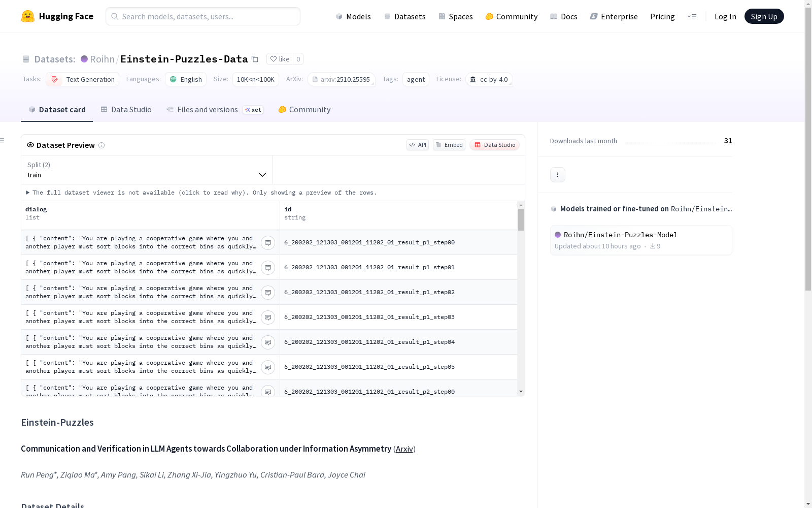Click the Sign Up button
The width and height of the screenshot is (812, 508).
764,16
